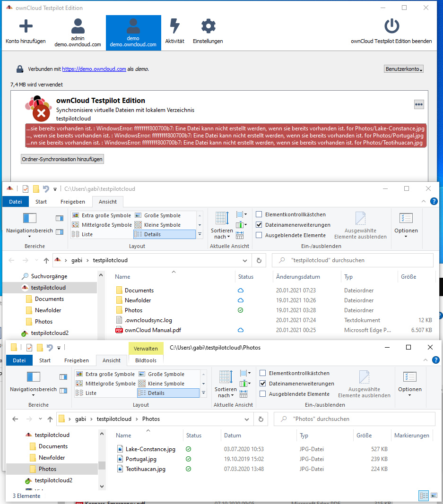Uncheck Dateinamenerweiterungen in testpilotcloud window
Screen dimensions: 443x504
click(x=259, y=225)
